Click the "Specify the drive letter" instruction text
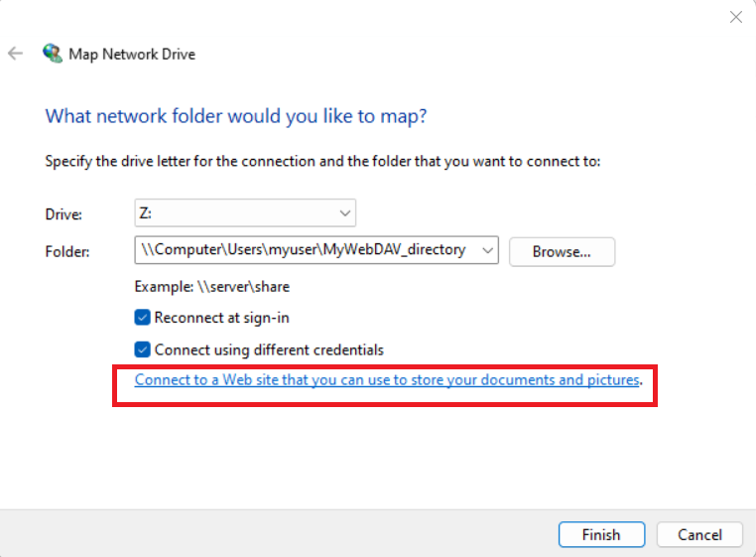This screenshot has height=557, width=756. click(x=322, y=161)
